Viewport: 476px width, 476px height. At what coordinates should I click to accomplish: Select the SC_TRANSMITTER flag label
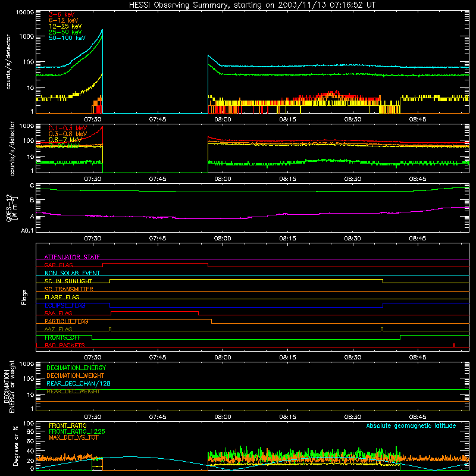click(69, 289)
